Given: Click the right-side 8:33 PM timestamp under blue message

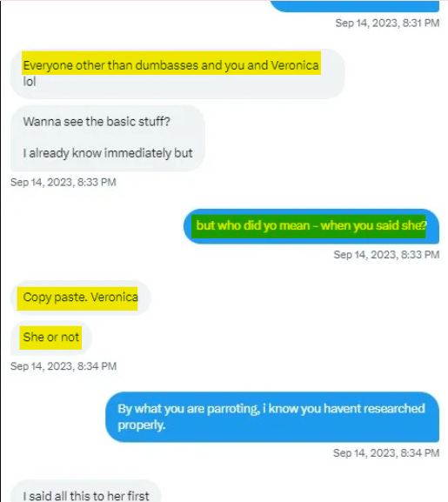Looking at the screenshot, I should [x=386, y=255].
